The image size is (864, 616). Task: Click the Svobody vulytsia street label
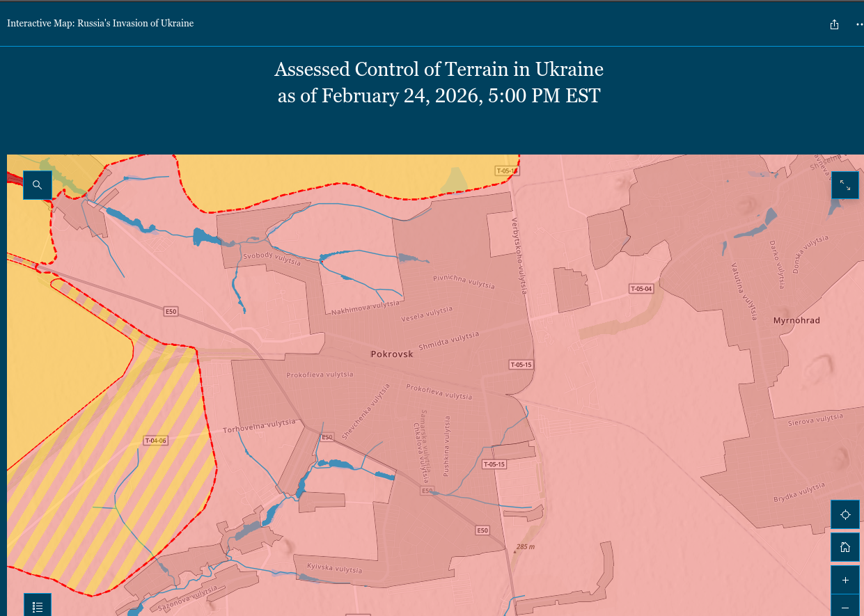pos(272,259)
